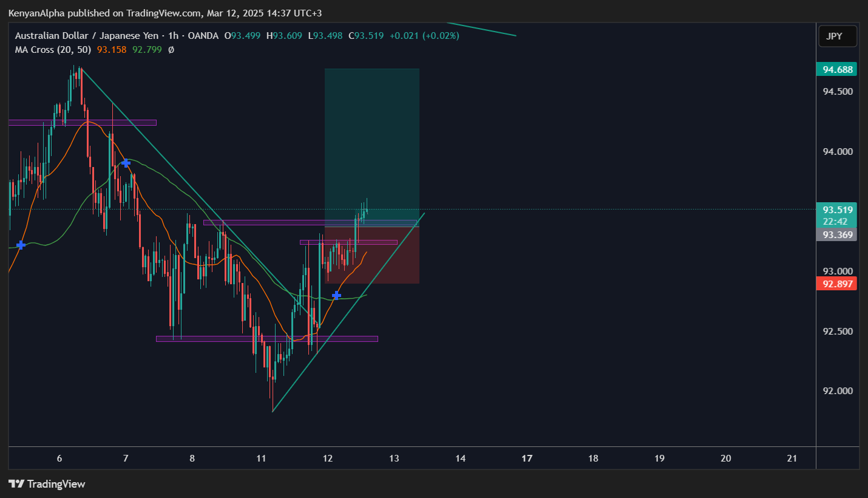Click the date 18 on time axis
Viewport: 868px width, 498px height.
pyautogui.click(x=593, y=459)
